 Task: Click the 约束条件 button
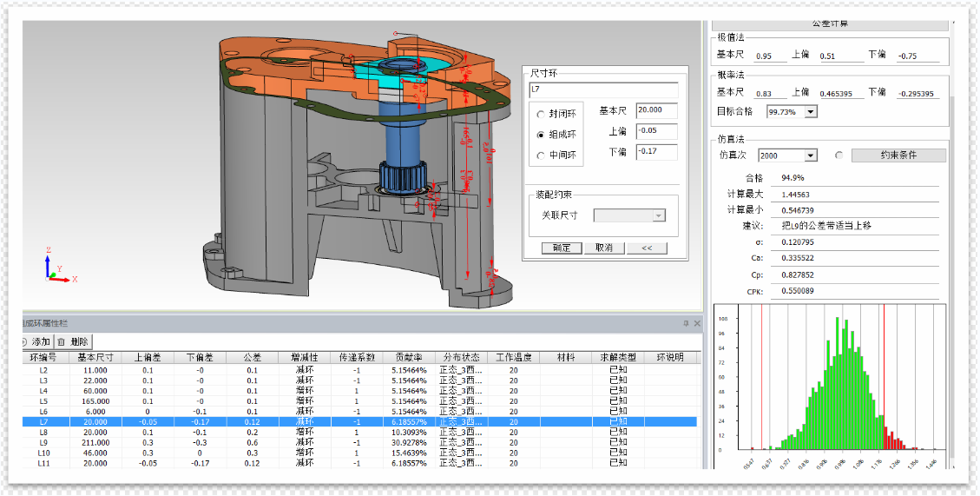pyautogui.click(x=897, y=155)
